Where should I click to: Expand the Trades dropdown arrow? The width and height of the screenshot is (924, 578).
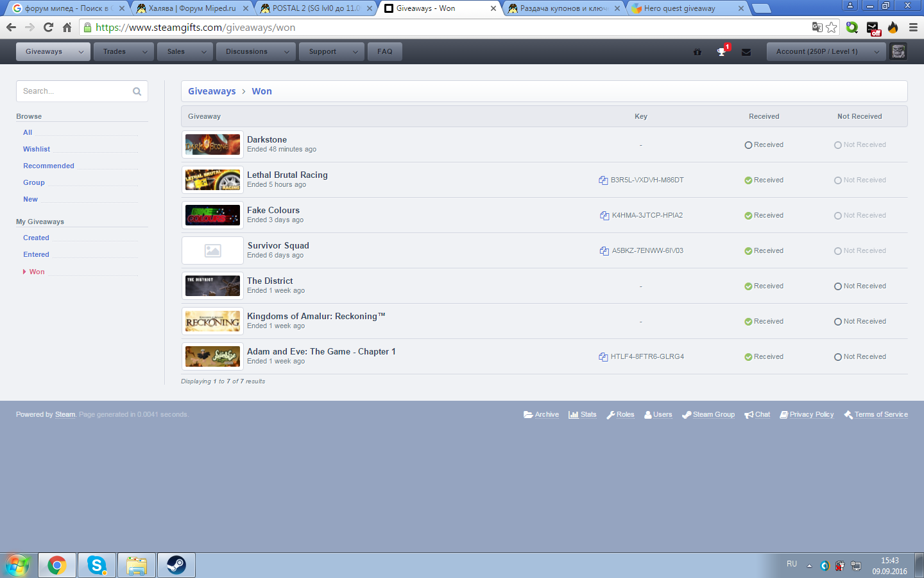145,52
